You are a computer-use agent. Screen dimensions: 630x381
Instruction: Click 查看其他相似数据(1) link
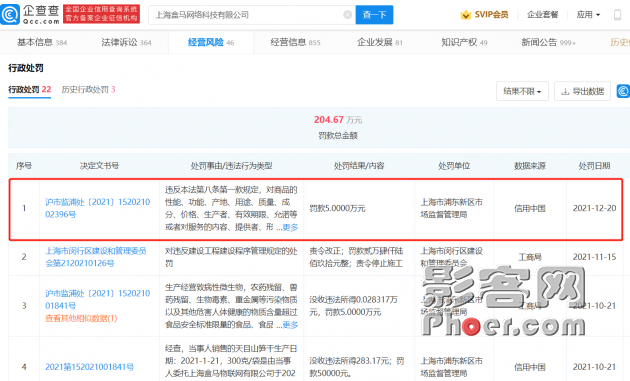[x=81, y=318]
